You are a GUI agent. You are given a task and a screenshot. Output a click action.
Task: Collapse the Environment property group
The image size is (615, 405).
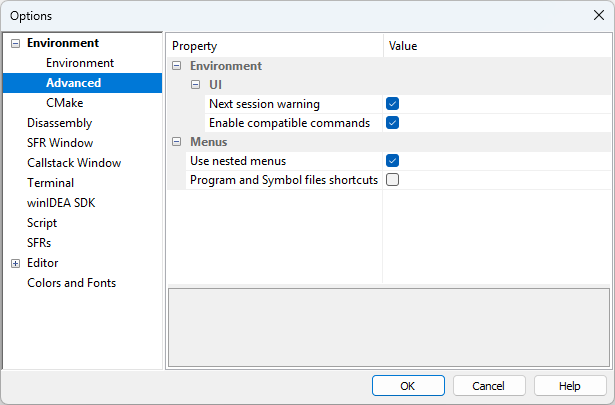176,66
